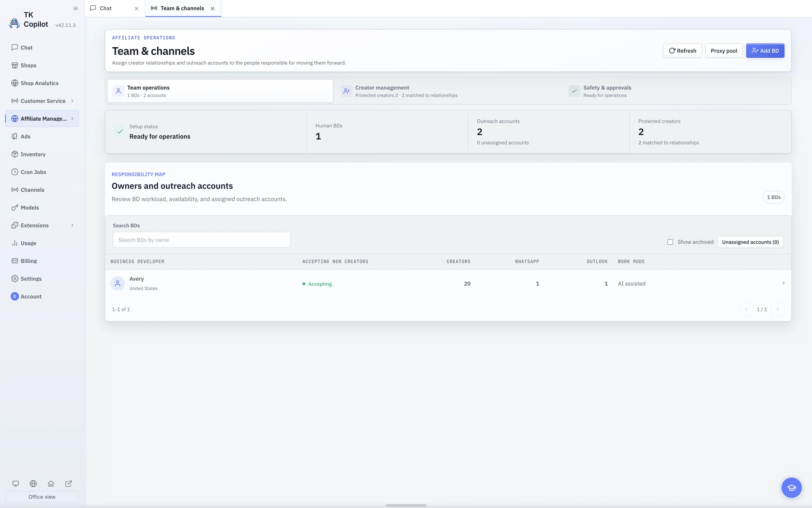Click the Account avatar icon
The height and width of the screenshot is (508, 812).
point(14,296)
